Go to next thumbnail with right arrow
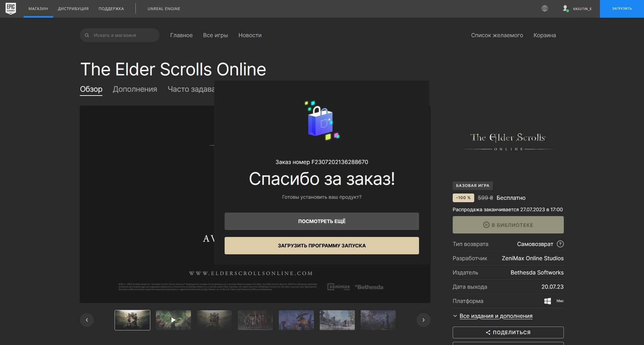Screen dimensions: 644x345 coord(423,320)
